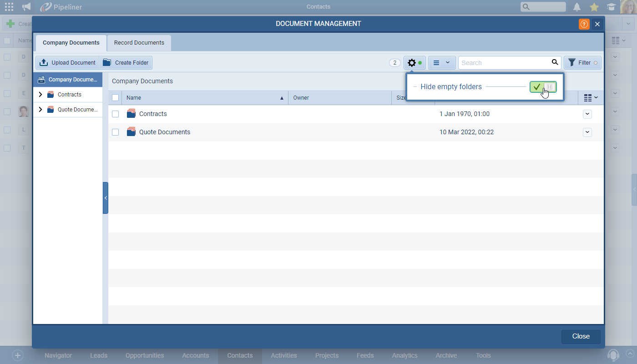Switch to the Record Documents tab
Screen dimensions: 637x364
pyautogui.click(x=139, y=43)
